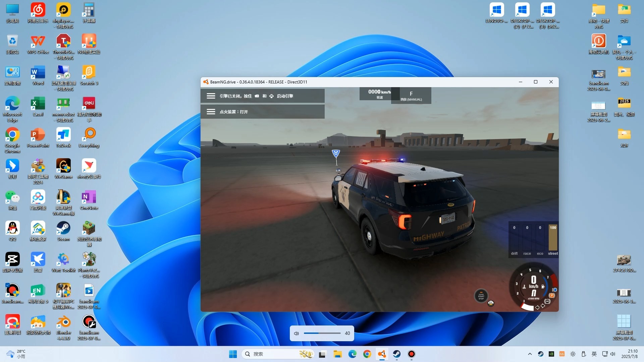Click the ENGINE START STOP button in BeamNG
Image resolution: width=644 pixels, height=362 pixels.
(481, 296)
